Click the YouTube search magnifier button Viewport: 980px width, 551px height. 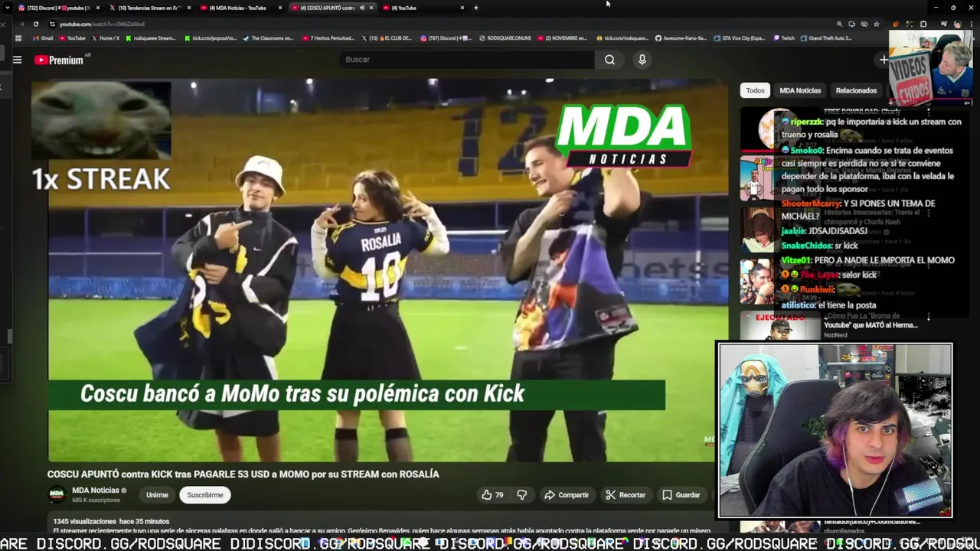tap(609, 60)
